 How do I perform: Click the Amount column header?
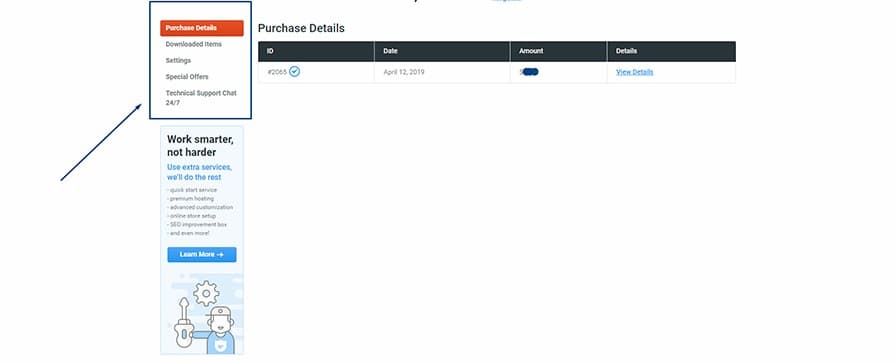(x=559, y=51)
